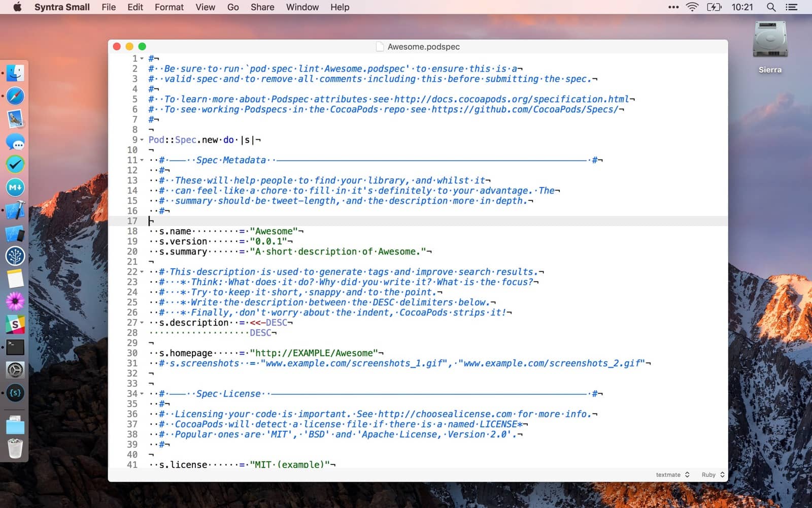Screen dimensions: 812x508
Task: Click the "Awesome" string on line 18
Action: point(274,231)
